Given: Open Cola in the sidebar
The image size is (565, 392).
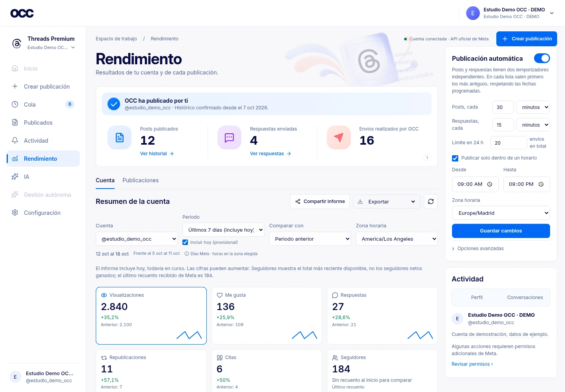Looking at the screenshot, I should pyautogui.click(x=43, y=104).
